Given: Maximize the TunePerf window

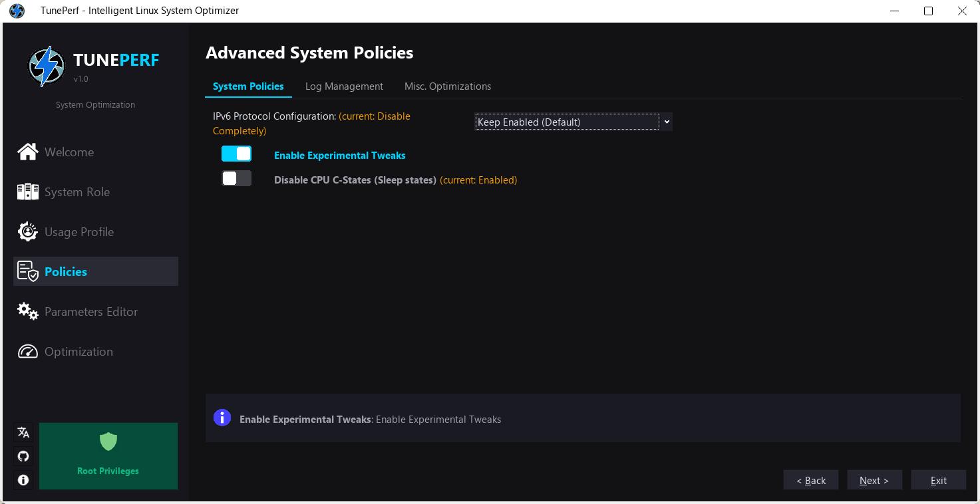Looking at the screenshot, I should pos(928,11).
